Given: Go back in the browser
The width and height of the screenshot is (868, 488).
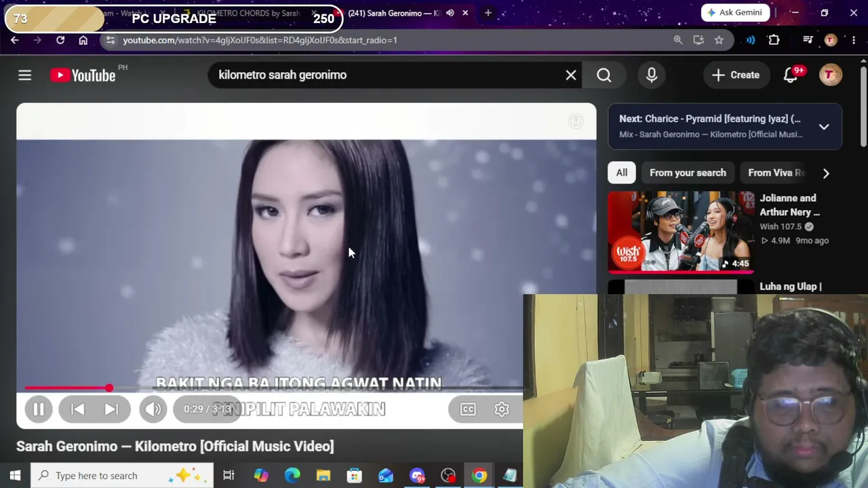Looking at the screenshot, I should point(14,40).
